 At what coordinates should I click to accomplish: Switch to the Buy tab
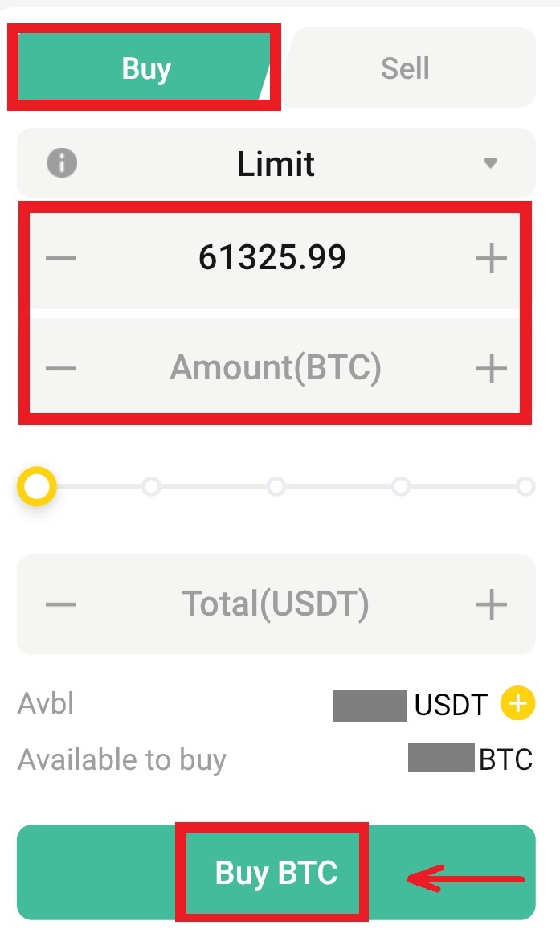click(145, 68)
